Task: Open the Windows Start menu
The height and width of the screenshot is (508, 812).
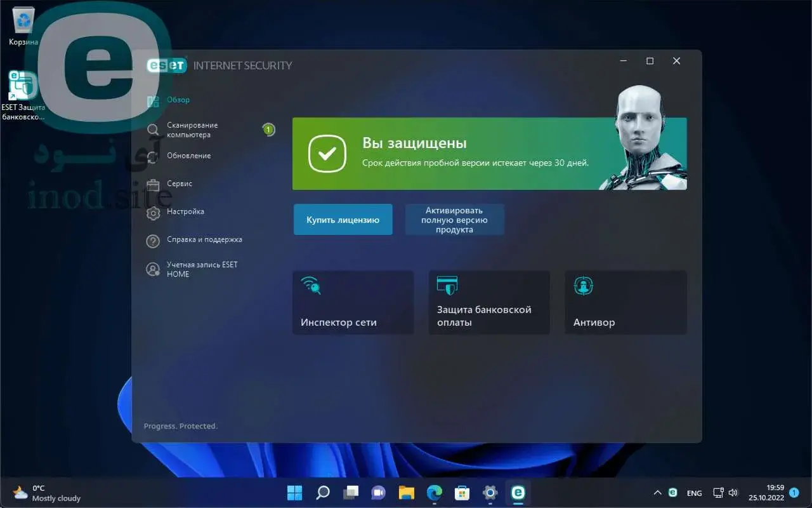Action: (x=294, y=492)
